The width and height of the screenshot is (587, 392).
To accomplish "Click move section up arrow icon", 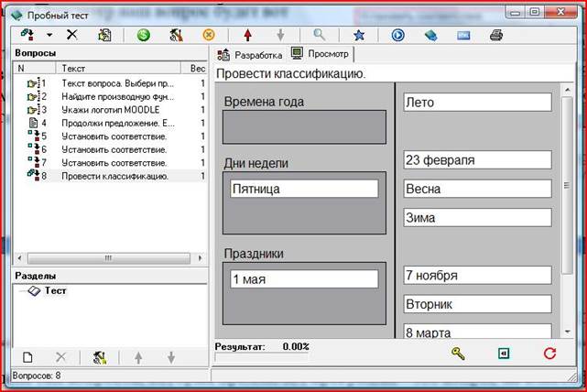I will [x=138, y=357].
